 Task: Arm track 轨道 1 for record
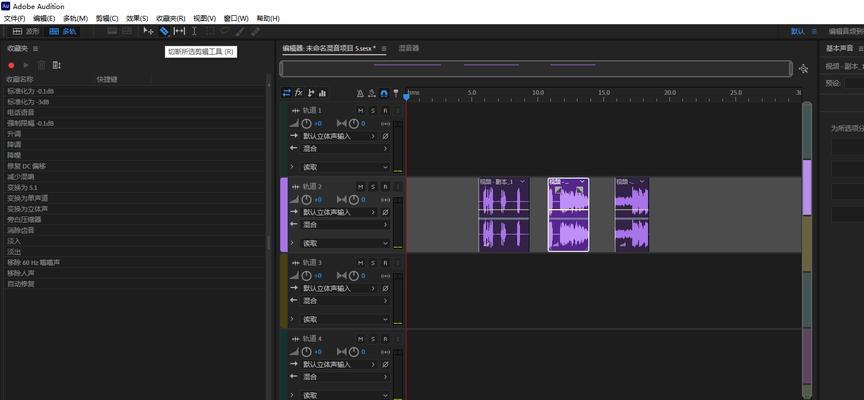(385, 111)
